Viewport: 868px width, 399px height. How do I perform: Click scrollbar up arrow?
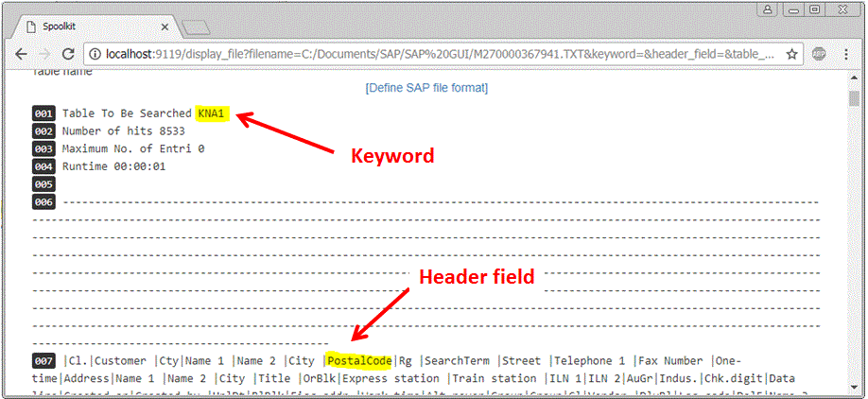click(854, 79)
